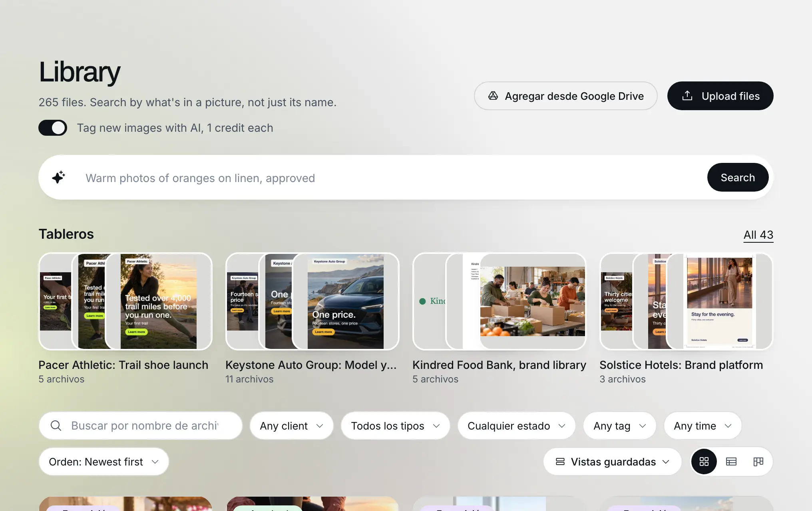This screenshot has width=812, height=511.
Task: Open the Any tag dropdown
Action: (619, 426)
